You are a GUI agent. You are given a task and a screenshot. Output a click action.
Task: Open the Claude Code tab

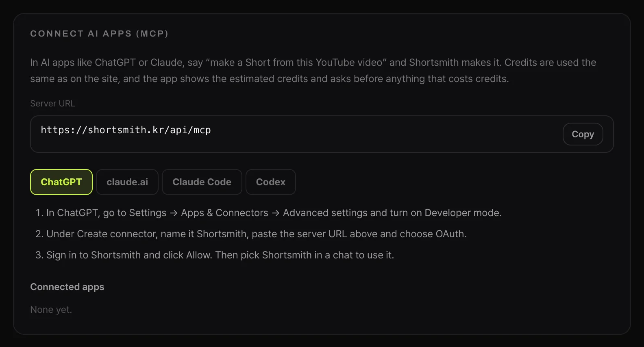[x=202, y=182]
